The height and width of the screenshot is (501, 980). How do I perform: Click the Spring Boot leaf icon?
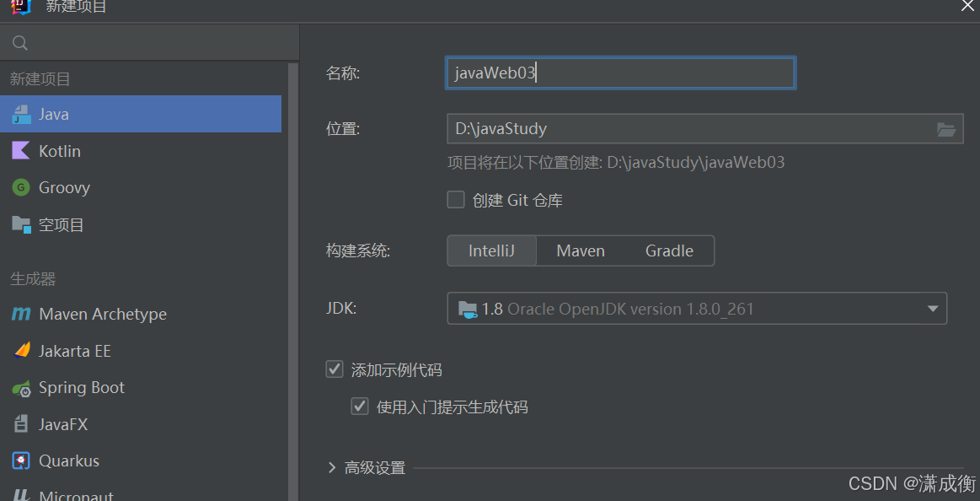click(x=21, y=388)
